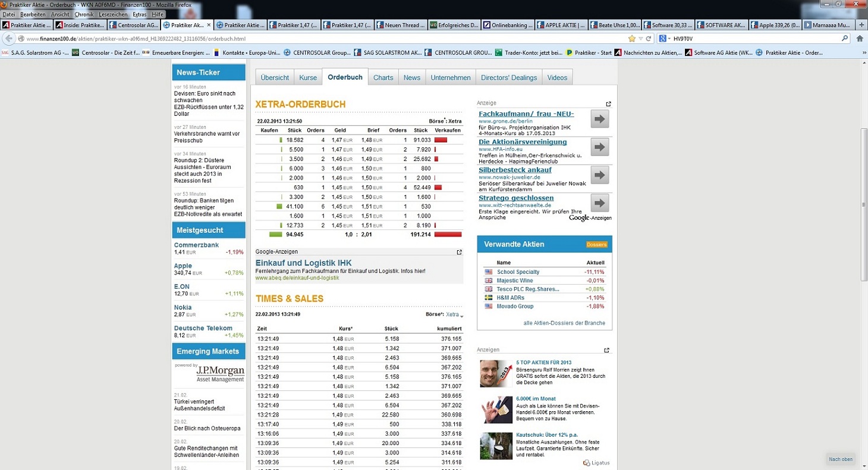The image size is (868, 470).
Task: Open the School Specialty stock link
Action: [518, 272]
